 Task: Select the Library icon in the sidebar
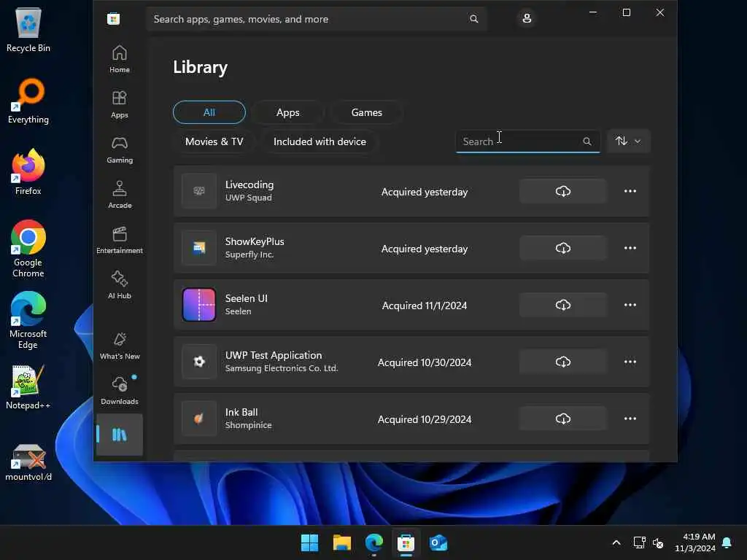point(119,435)
